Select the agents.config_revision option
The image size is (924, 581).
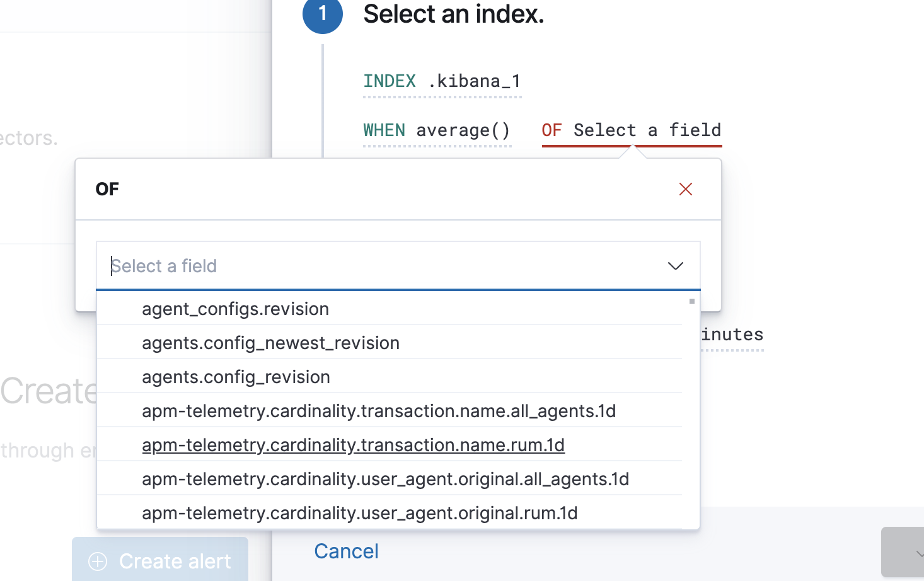(x=236, y=377)
